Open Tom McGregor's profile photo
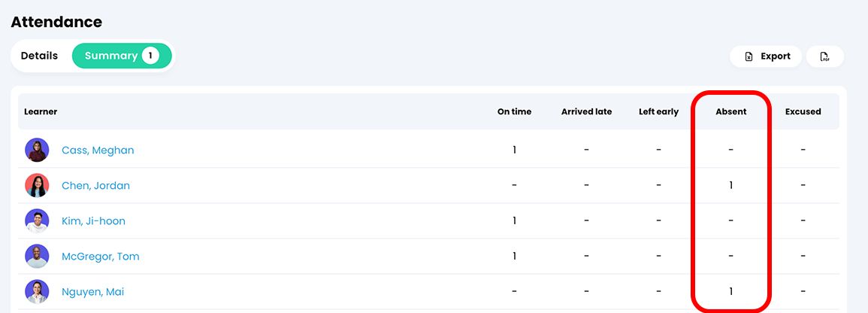The height and width of the screenshot is (313, 868). (37, 257)
